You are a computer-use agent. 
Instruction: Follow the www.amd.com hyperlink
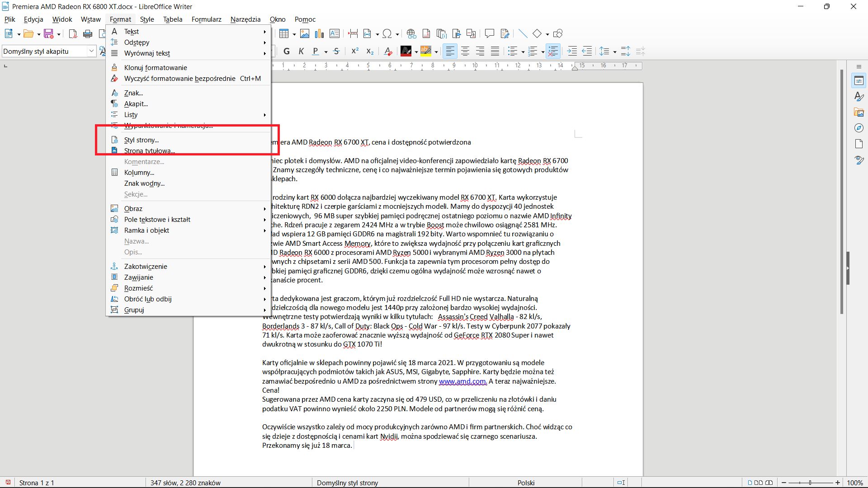click(462, 381)
